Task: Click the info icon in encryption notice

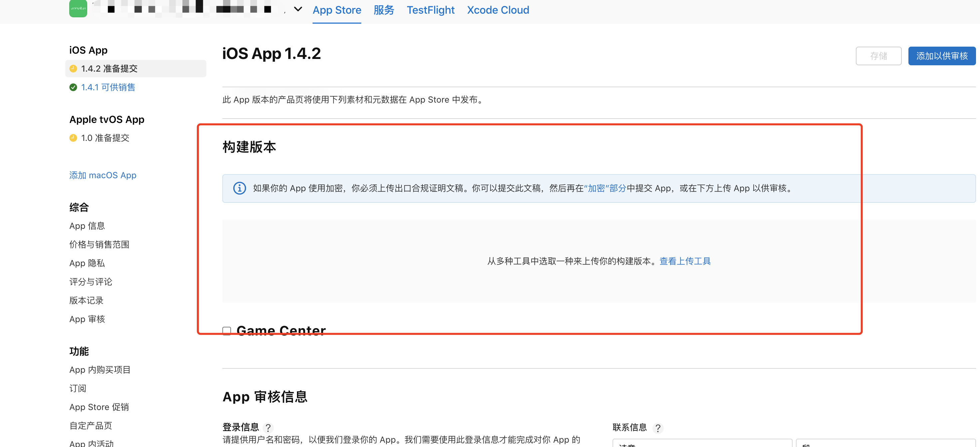Action: click(239, 188)
